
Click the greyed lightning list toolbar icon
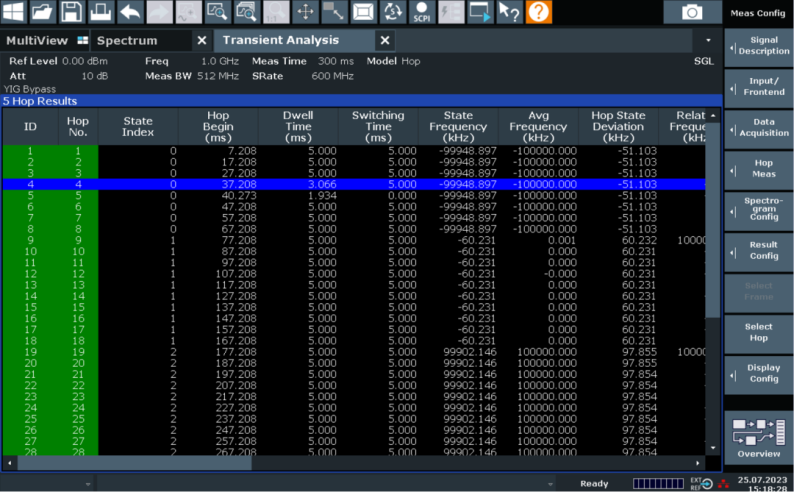coord(451,12)
